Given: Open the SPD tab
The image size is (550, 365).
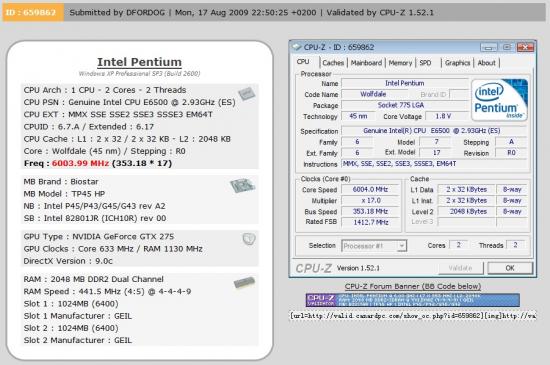Looking at the screenshot, I should click(x=425, y=63).
